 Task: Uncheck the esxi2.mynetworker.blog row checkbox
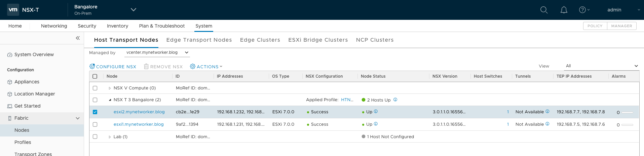pyautogui.click(x=95, y=112)
